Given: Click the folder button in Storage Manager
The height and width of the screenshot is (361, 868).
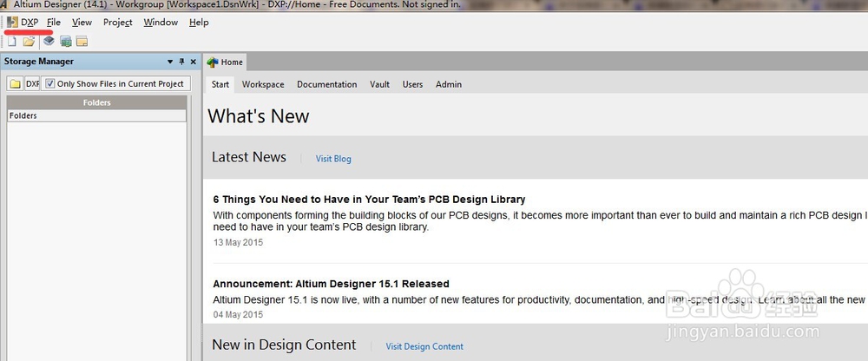Looking at the screenshot, I should [x=16, y=83].
